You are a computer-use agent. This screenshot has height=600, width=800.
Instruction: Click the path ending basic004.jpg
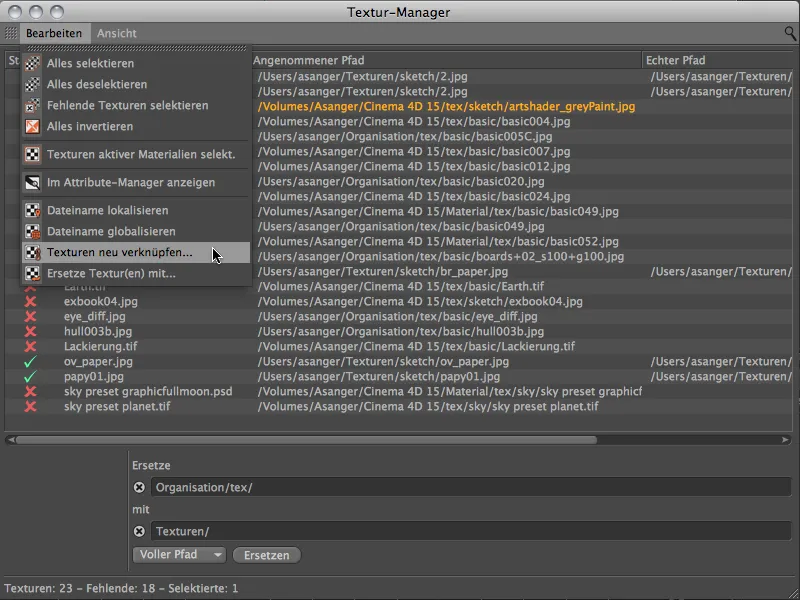(414, 121)
